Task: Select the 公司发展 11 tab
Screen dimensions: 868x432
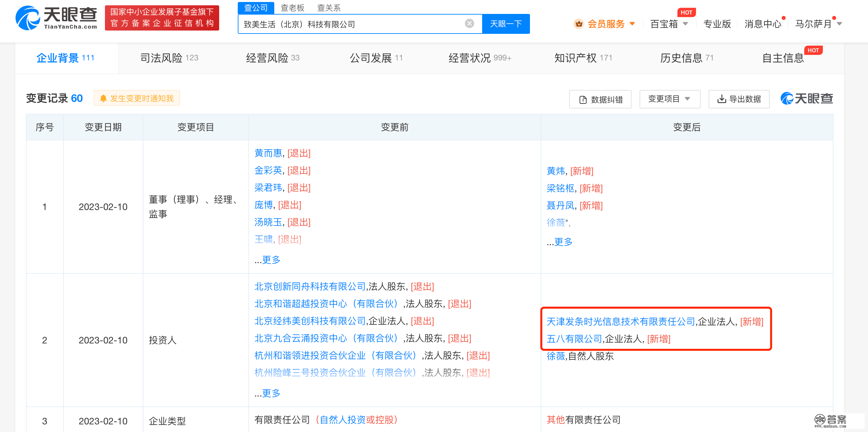Action: [376, 58]
